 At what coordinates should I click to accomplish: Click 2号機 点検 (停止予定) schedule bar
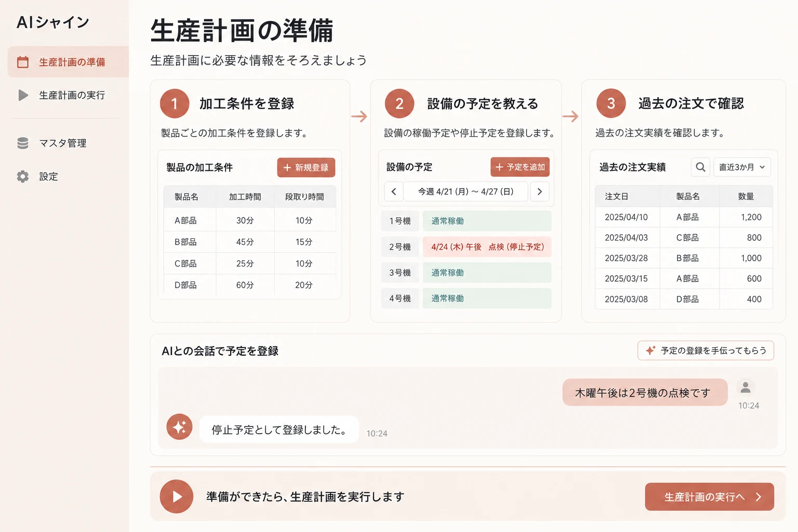coord(487,247)
